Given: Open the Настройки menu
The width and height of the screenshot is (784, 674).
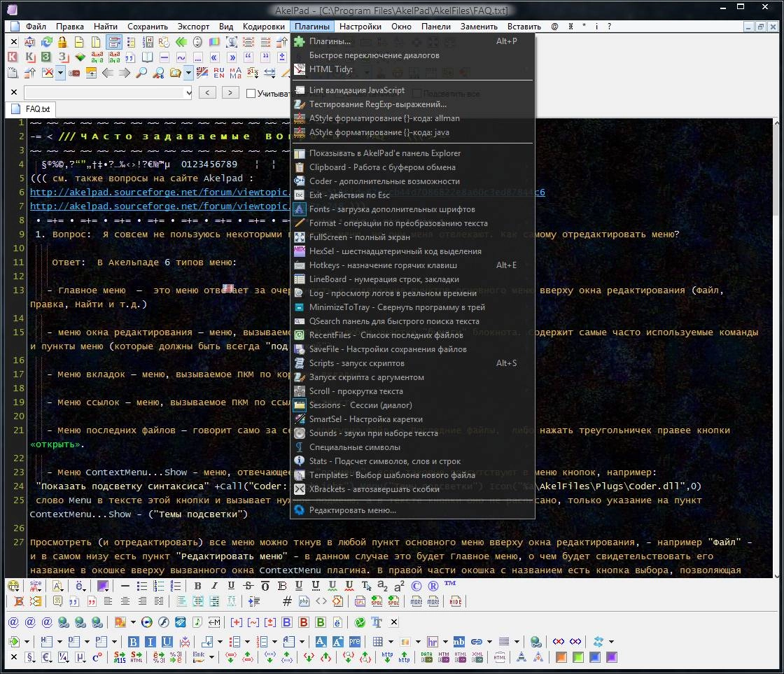Looking at the screenshot, I should [x=360, y=27].
